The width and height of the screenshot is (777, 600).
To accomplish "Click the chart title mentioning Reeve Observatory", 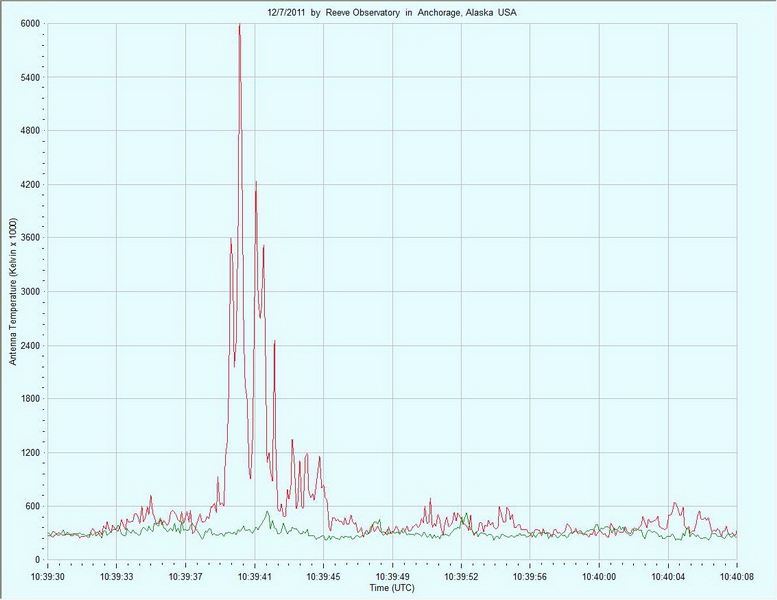I will [391, 13].
